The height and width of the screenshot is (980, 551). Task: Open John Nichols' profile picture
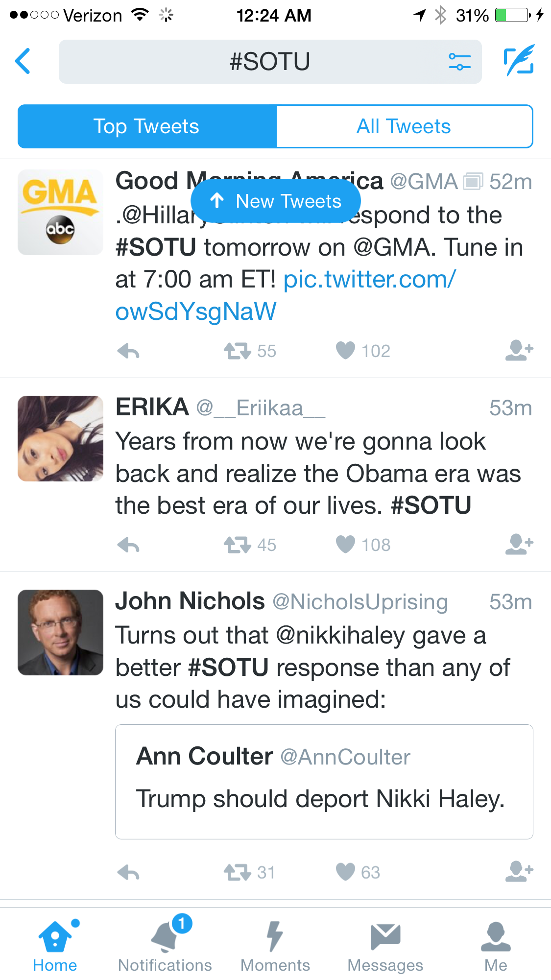(61, 632)
